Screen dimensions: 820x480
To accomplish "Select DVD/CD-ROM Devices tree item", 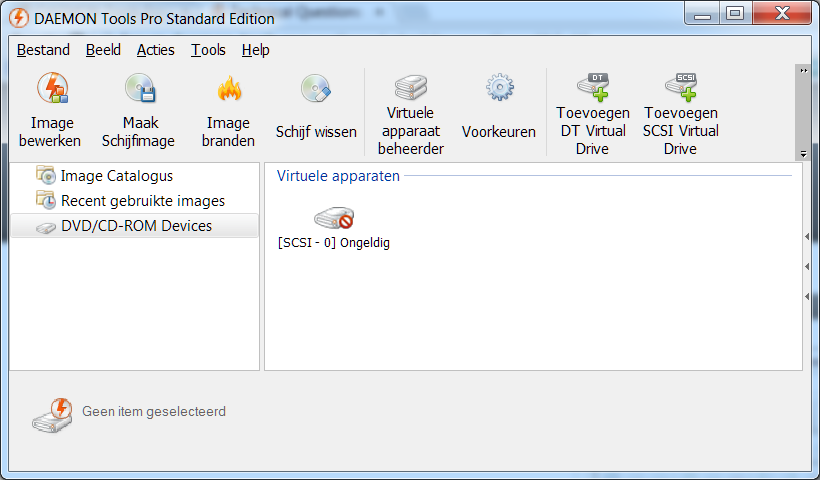I will (x=136, y=226).
